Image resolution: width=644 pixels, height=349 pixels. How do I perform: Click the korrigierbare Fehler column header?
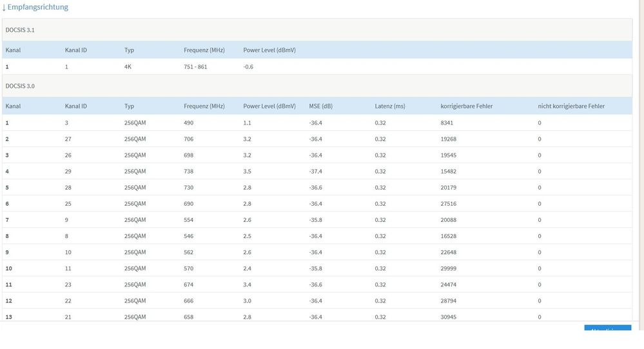point(467,106)
